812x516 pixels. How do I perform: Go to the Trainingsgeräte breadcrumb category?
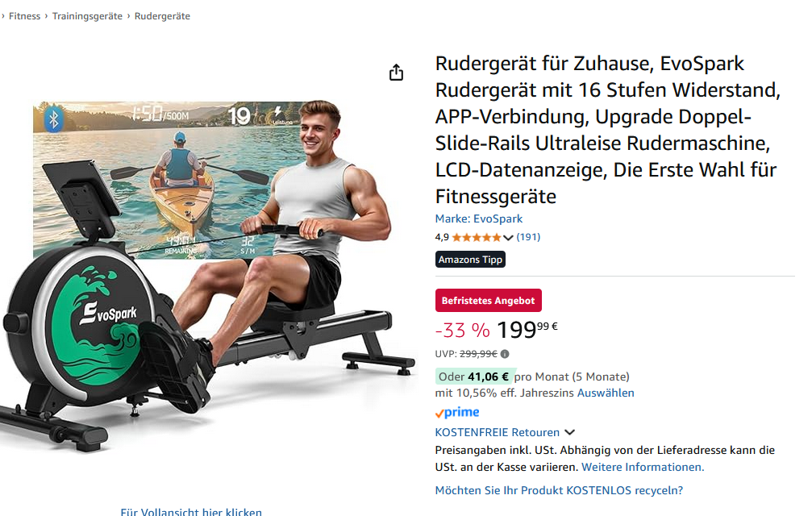click(88, 16)
